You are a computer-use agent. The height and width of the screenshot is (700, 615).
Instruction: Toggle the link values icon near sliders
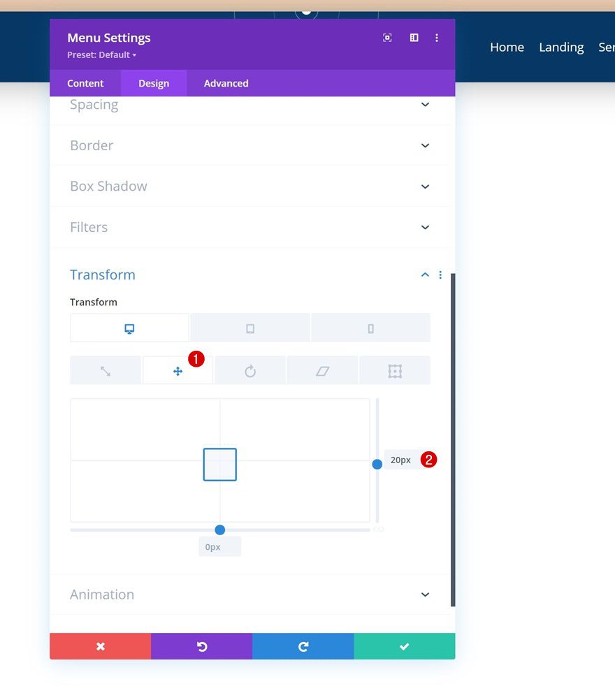tap(379, 530)
